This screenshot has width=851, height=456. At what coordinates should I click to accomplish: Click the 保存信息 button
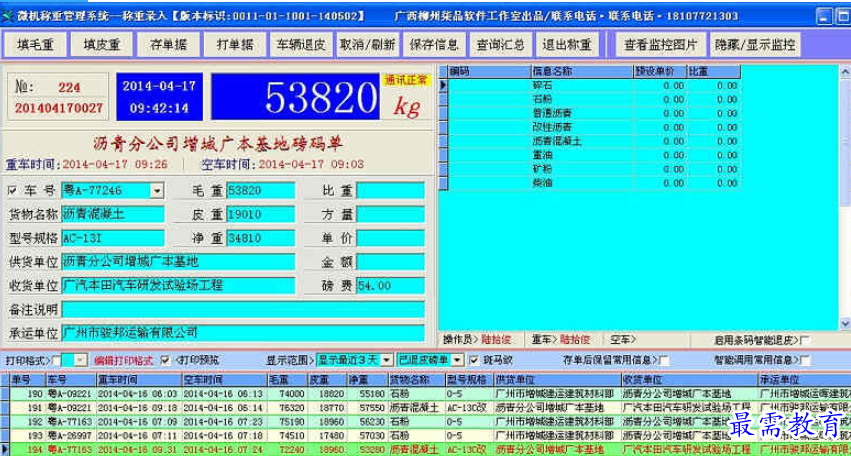pyautogui.click(x=434, y=45)
